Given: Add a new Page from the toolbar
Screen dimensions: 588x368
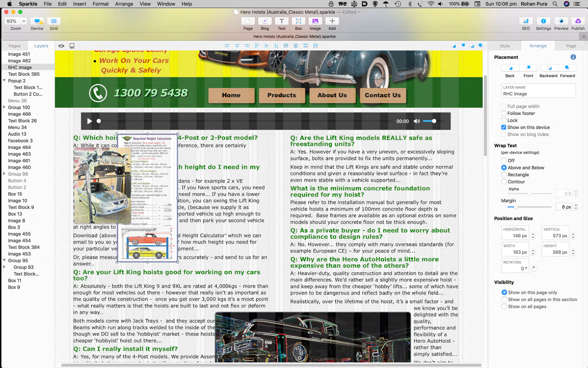Looking at the screenshot, I should click(x=248, y=21).
